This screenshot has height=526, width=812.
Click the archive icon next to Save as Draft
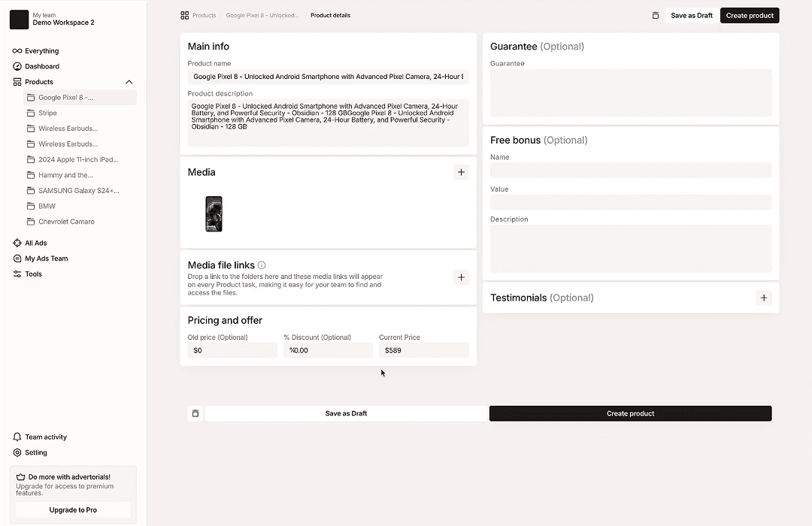(x=655, y=15)
